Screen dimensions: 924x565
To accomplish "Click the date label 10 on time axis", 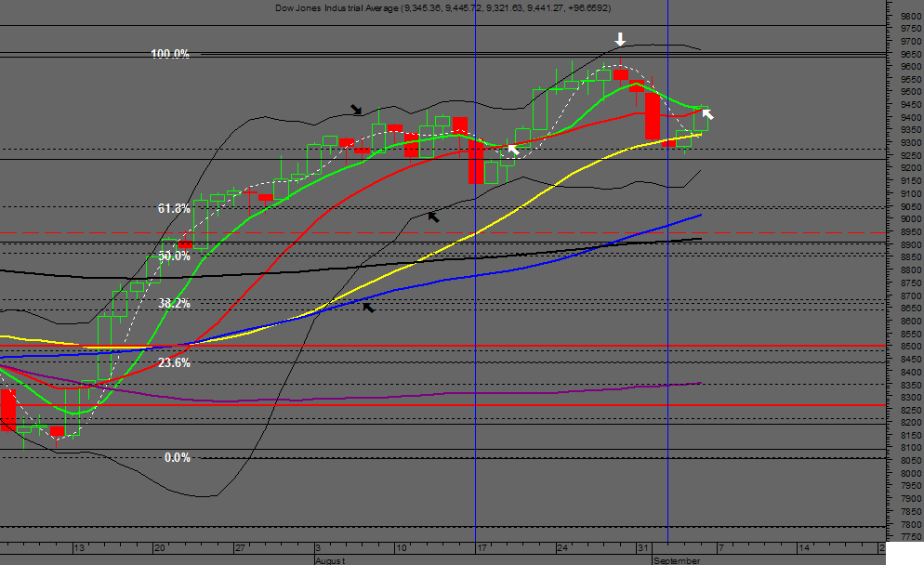I will point(402,548).
